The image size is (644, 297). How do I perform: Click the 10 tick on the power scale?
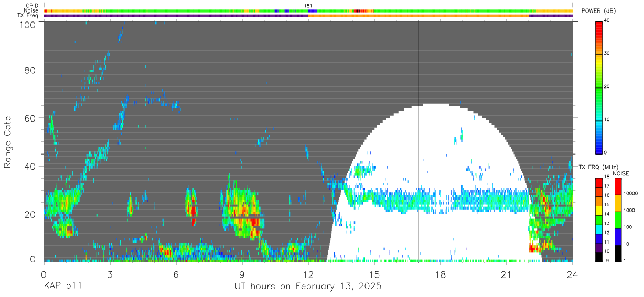coord(608,119)
